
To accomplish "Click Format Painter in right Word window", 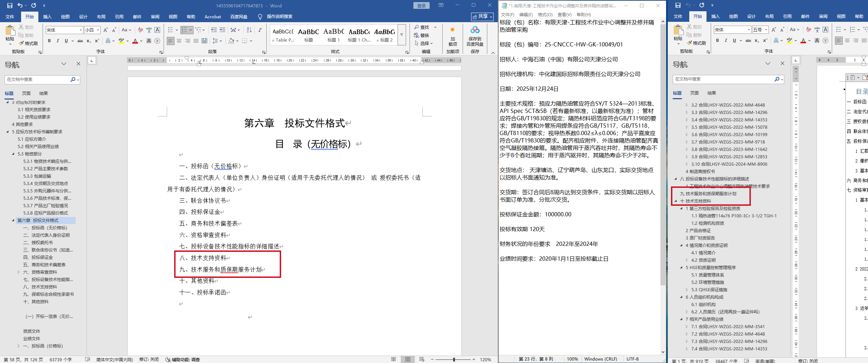I will click(696, 43).
